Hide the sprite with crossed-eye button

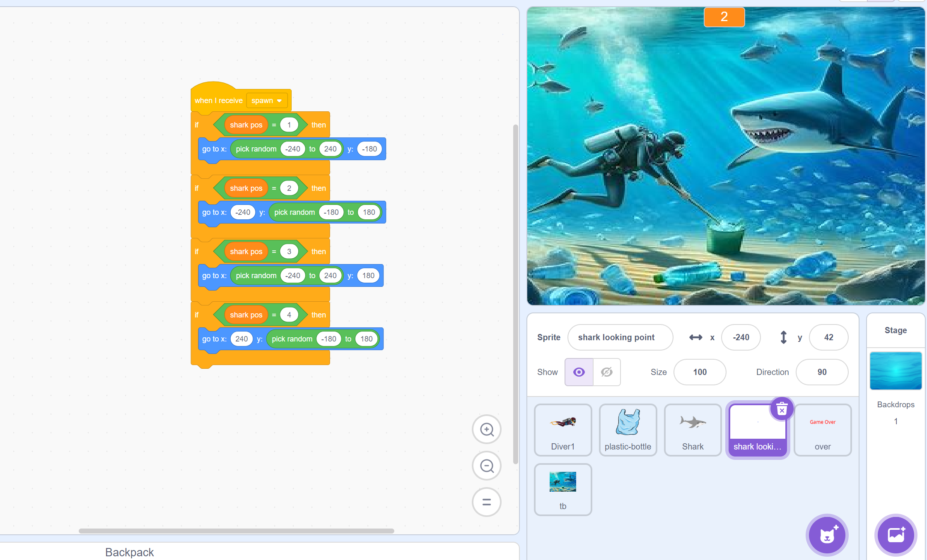point(607,372)
